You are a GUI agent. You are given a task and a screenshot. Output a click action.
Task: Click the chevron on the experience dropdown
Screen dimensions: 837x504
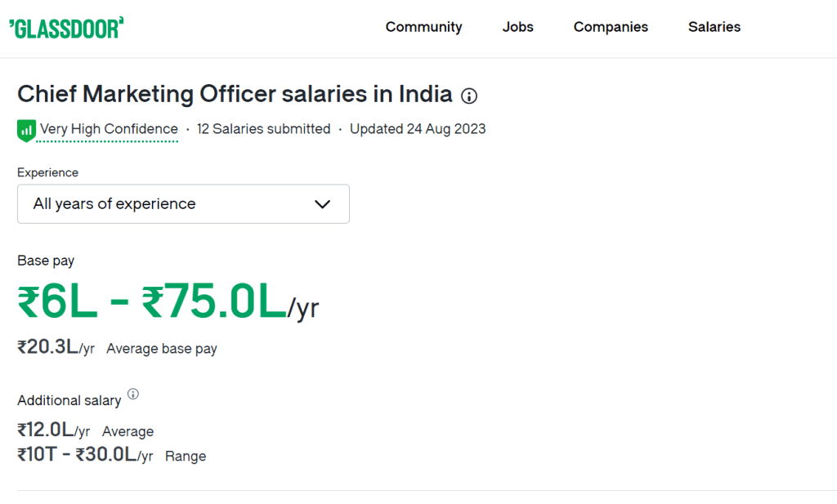point(322,204)
